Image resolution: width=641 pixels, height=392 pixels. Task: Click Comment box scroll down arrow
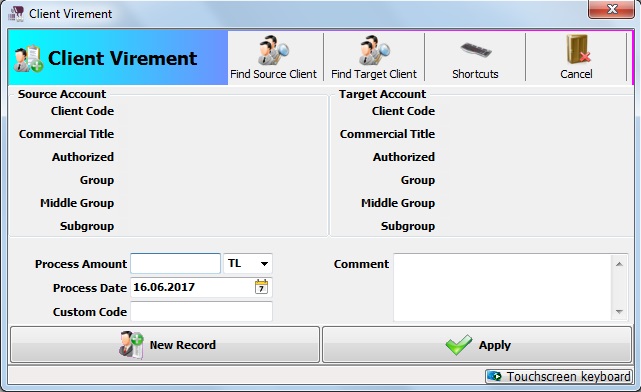pyautogui.click(x=619, y=312)
